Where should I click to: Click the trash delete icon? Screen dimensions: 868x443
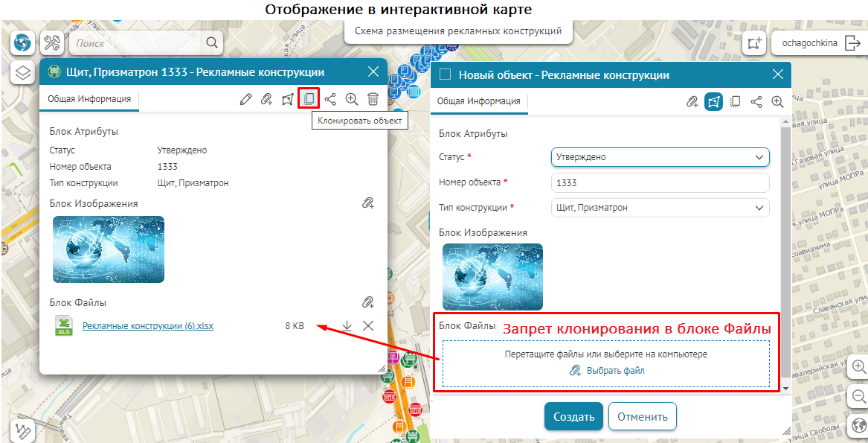tap(373, 99)
